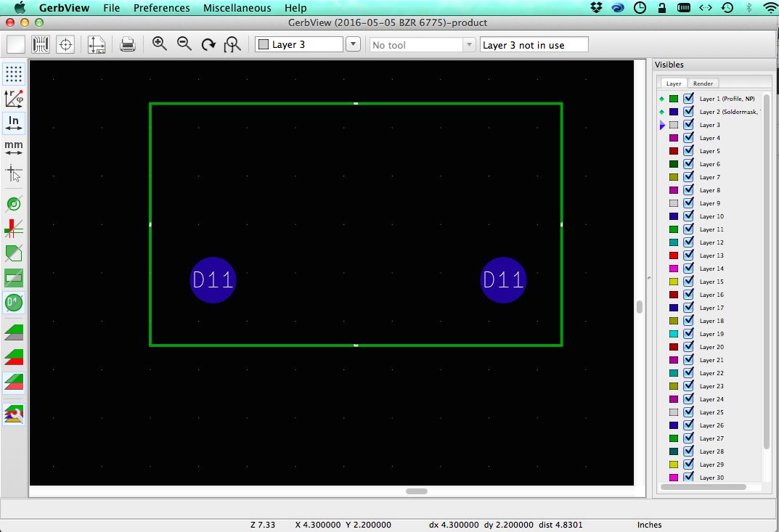
Task: Toggle the D-code display icon
Action: tap(14, 302)
